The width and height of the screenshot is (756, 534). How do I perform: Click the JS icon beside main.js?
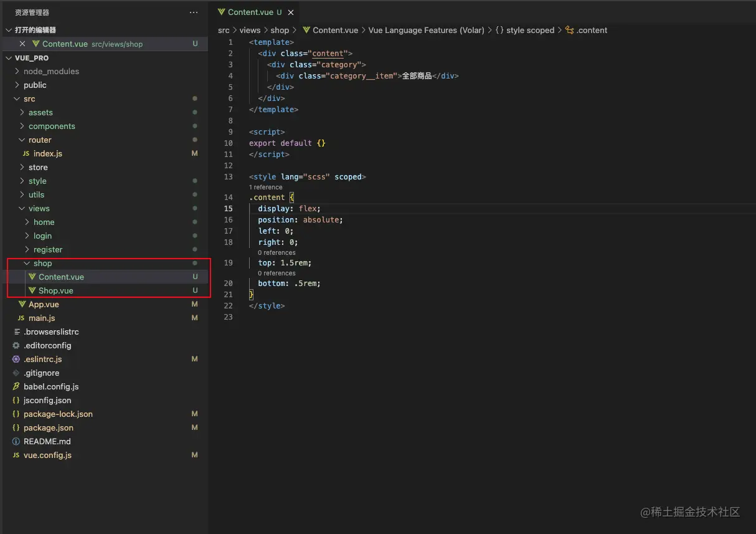click(21, 318)
